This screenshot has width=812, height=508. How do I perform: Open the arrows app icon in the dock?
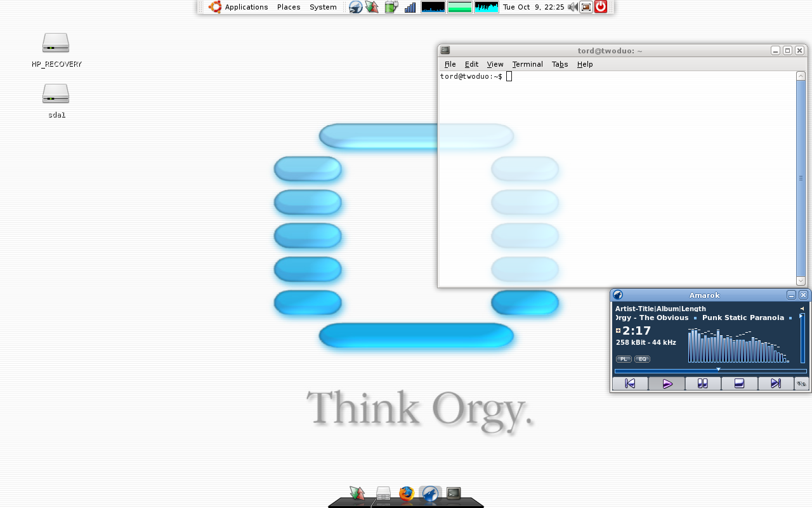pyautogui.click(x=357, y=493)
